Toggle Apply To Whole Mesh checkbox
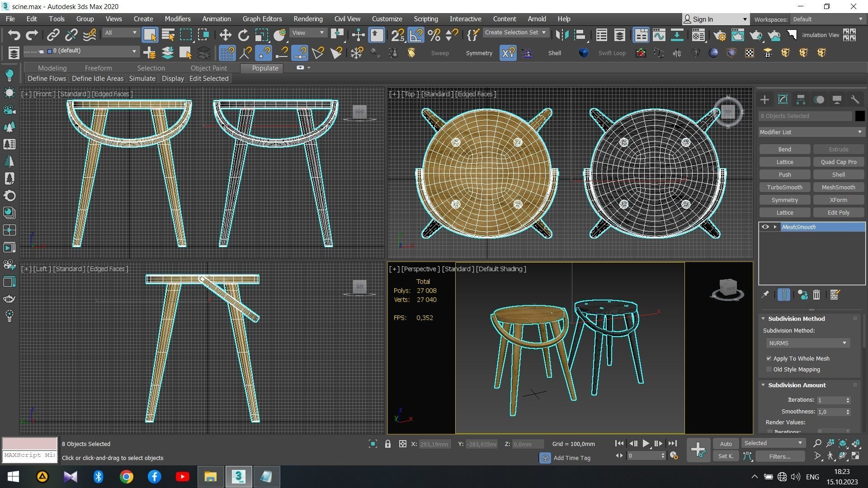The image size is (868, 488). pos(769,358)
